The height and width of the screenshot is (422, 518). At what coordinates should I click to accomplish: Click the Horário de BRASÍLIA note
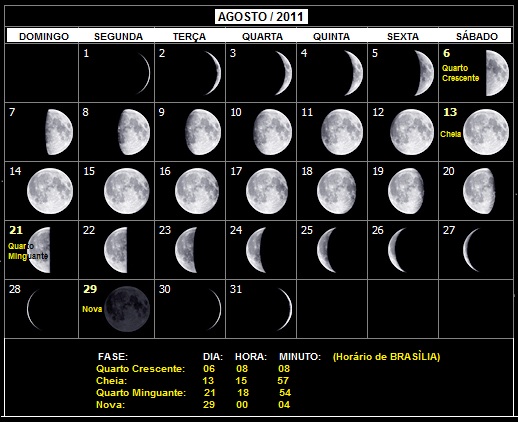386,357
